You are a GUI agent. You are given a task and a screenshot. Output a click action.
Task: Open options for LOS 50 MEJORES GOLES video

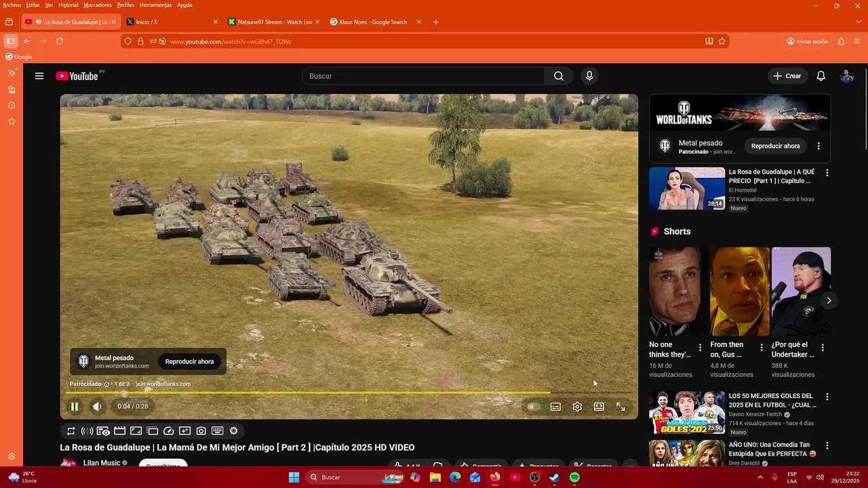[x=827, y=396]
